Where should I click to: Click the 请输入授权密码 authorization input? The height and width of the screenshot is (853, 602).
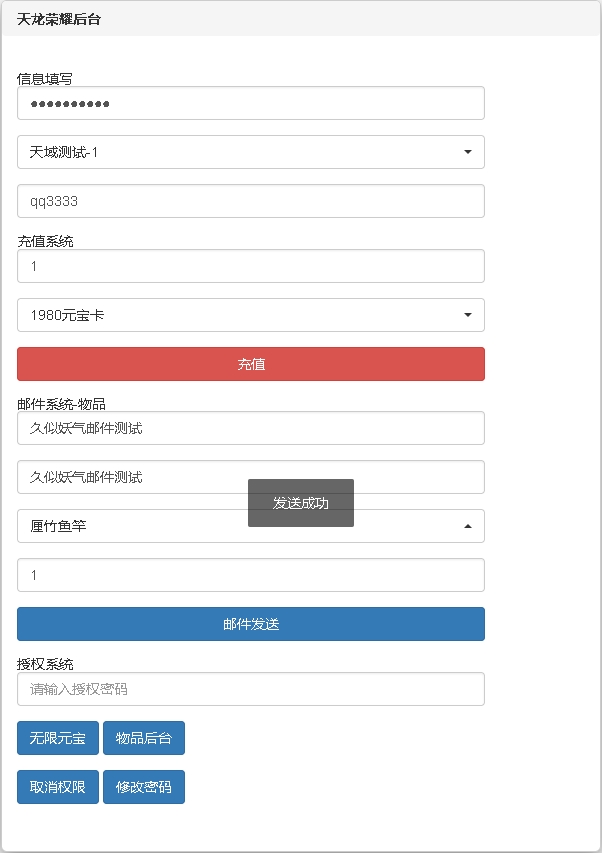click(x=250, y=688)
